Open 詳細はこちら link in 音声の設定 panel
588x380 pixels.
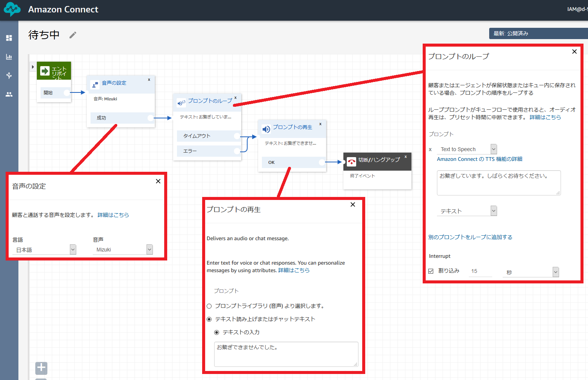113,215
